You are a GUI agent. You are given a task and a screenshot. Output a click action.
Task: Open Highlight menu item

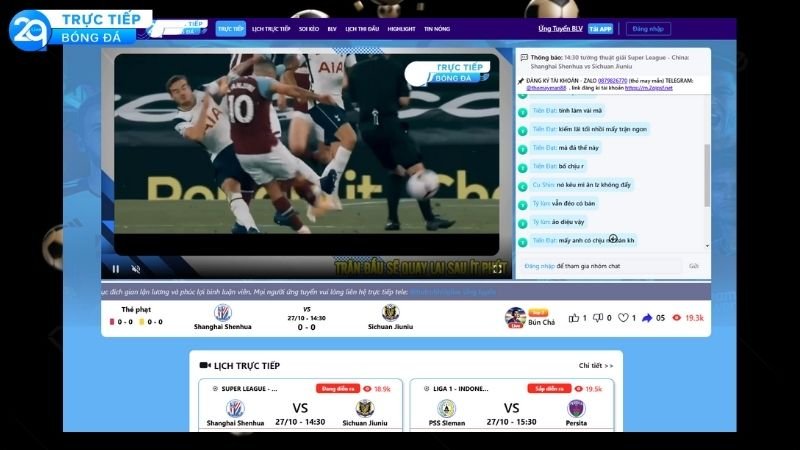[402, 29]
